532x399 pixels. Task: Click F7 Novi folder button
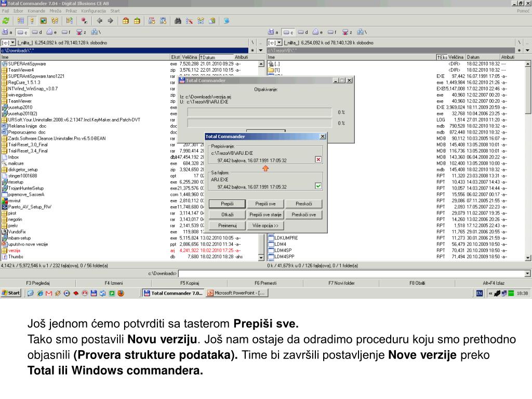(341, 283)
